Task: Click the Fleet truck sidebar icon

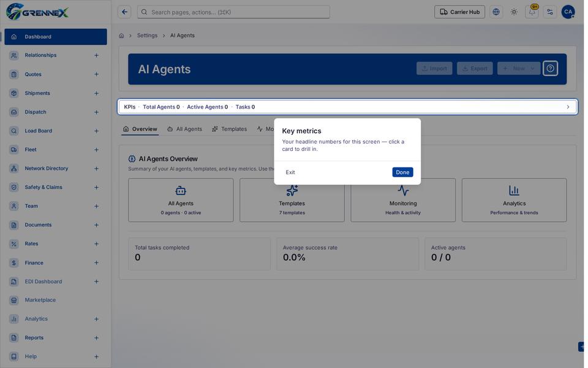Action: click(14, 150)
